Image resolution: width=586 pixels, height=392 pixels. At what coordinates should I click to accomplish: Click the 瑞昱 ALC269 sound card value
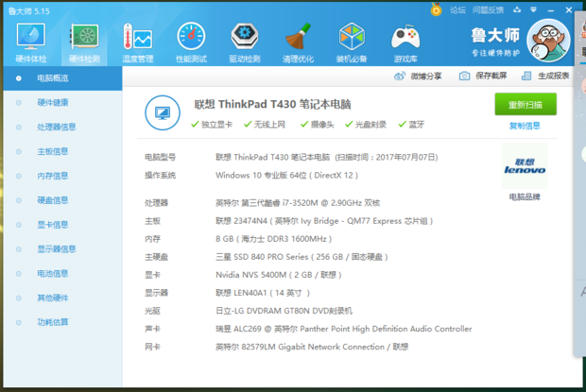coord(344,329)
